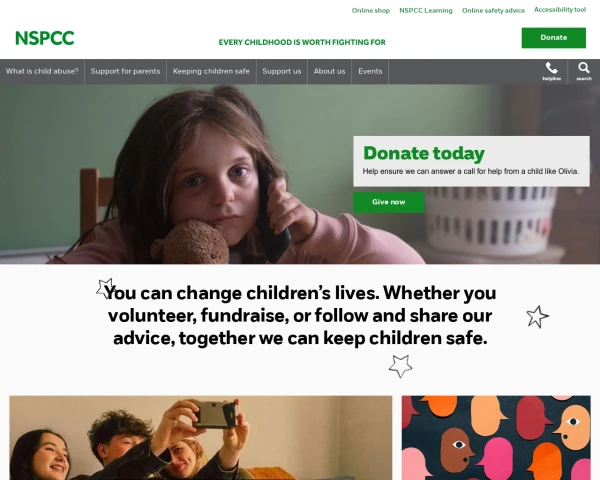The height and width of the screenshot is (480, 600).
Task: Open the teens taking selfie thumbnail
Action: pos(201,438)
